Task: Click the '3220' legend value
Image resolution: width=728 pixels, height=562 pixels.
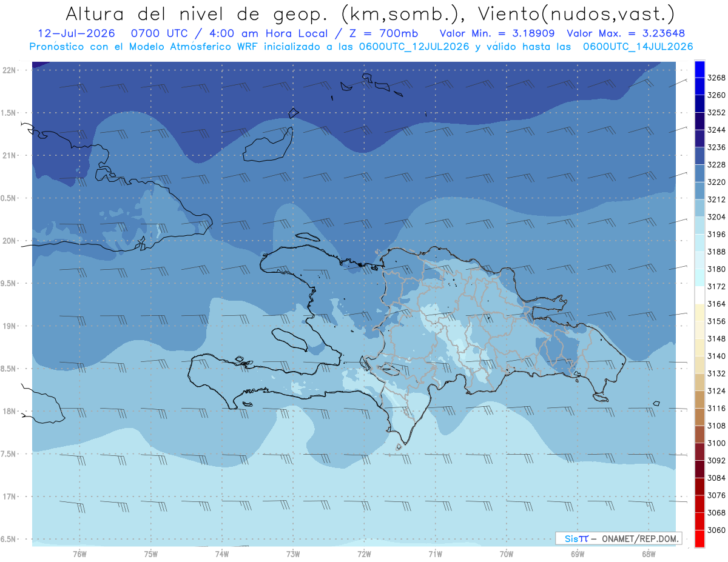Action: (x=716, y=182)
